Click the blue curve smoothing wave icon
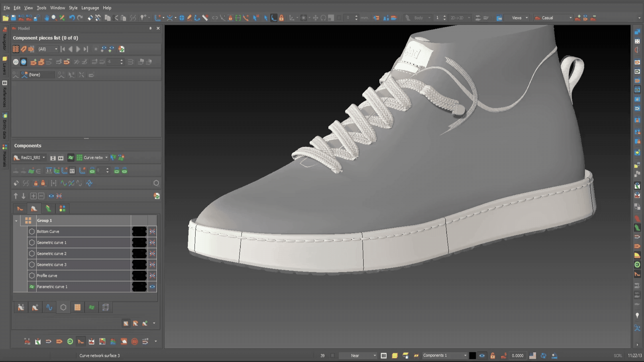 89,183
